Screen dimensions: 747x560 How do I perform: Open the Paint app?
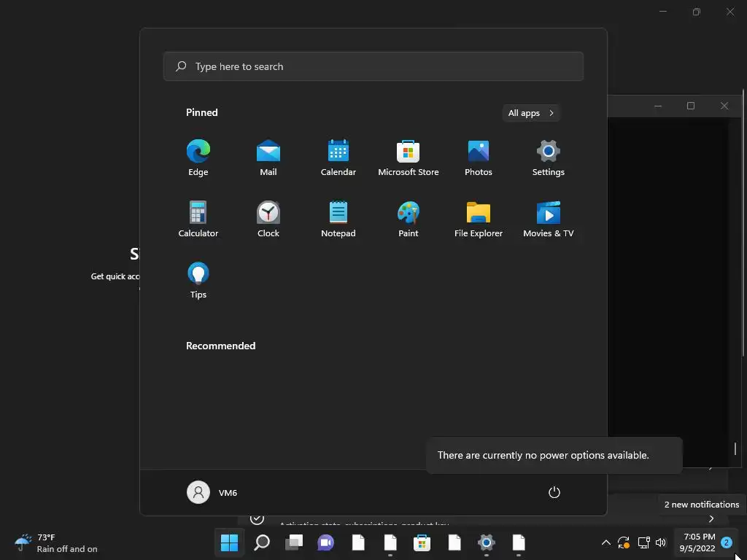[409, 219]
